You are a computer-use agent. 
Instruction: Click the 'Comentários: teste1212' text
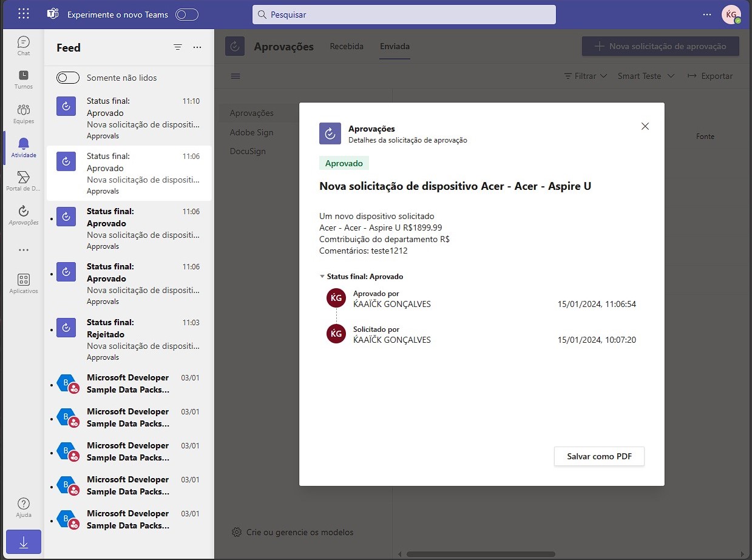point(364,251)
